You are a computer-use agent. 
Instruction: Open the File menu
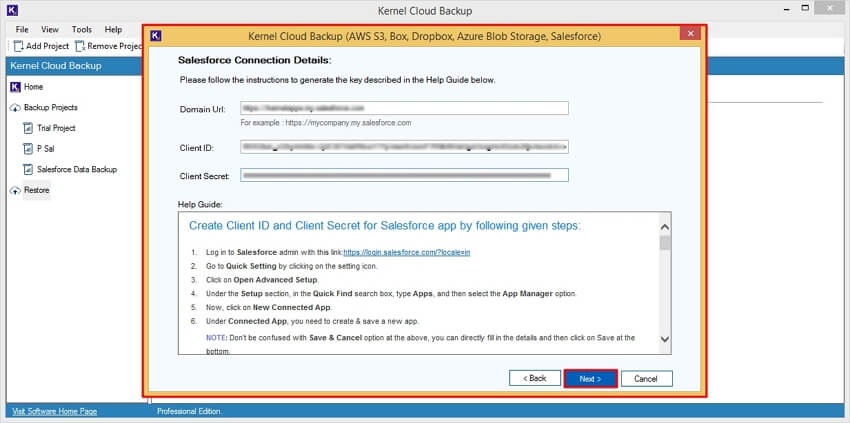(22, 29)
